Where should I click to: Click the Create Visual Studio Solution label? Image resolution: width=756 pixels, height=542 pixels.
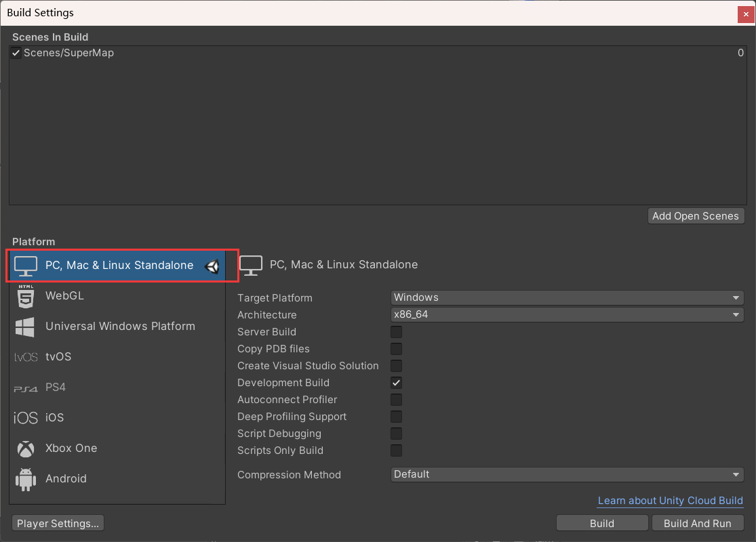(x=308, y=366)
